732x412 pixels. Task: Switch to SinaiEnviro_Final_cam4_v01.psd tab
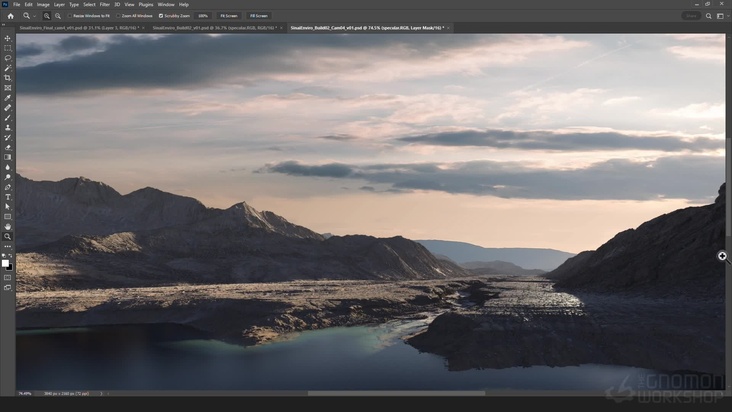[79, 28]
